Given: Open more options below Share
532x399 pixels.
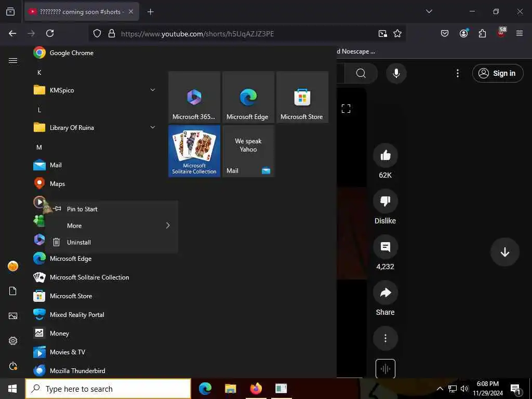Looking at the screenshot, I should coord(385,338).
